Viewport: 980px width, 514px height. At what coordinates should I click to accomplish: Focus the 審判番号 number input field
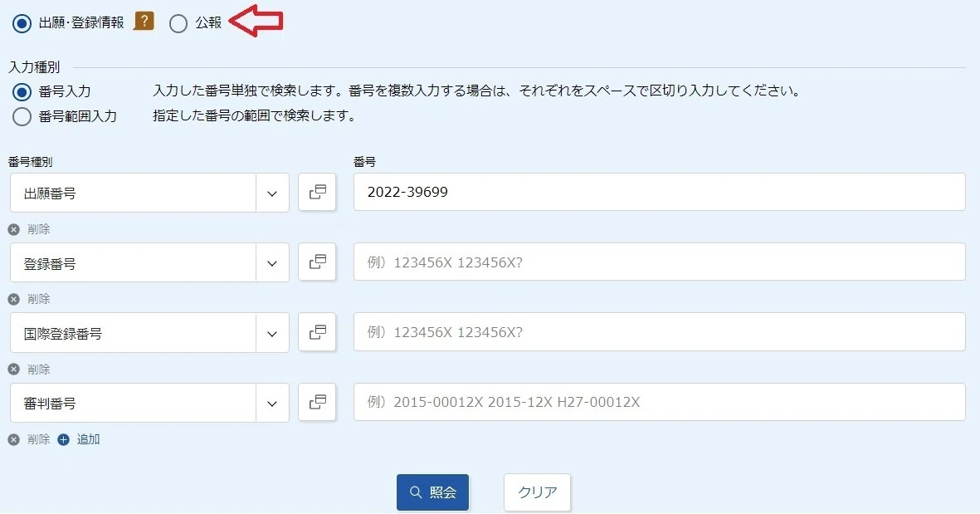click(660, 402)
